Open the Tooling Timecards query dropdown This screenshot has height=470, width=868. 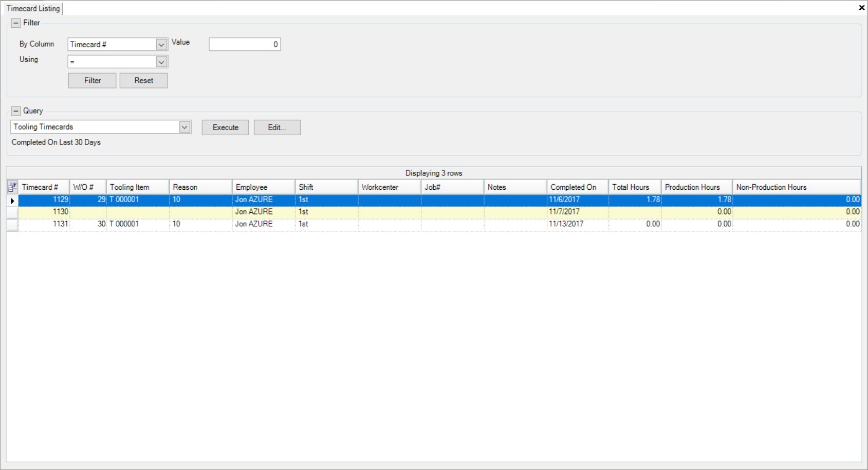(184, 127)
